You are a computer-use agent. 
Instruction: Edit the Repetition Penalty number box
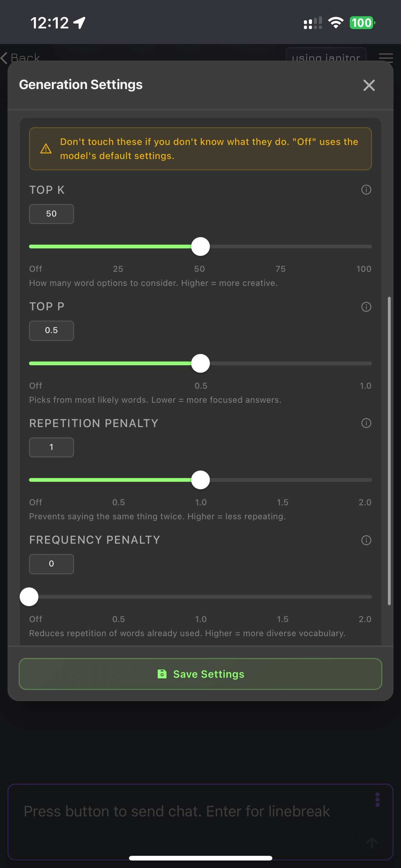[52, 447]
